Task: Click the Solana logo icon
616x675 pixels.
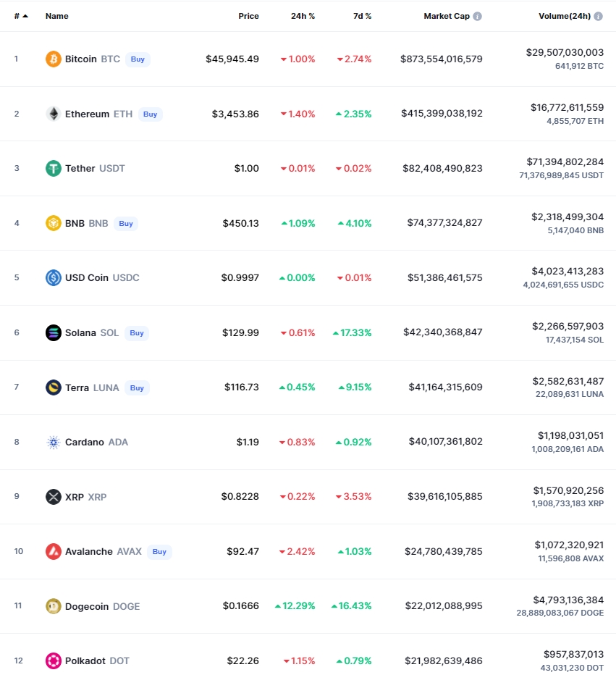Action: pyautogui.click(x=54, y=332)
